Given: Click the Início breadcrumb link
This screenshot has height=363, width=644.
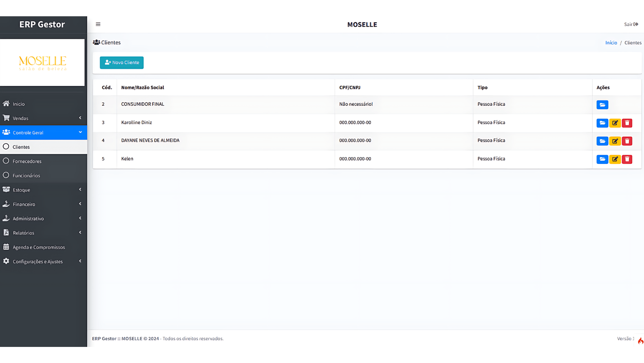Looking at the screenshot, I should coord(611,43).
